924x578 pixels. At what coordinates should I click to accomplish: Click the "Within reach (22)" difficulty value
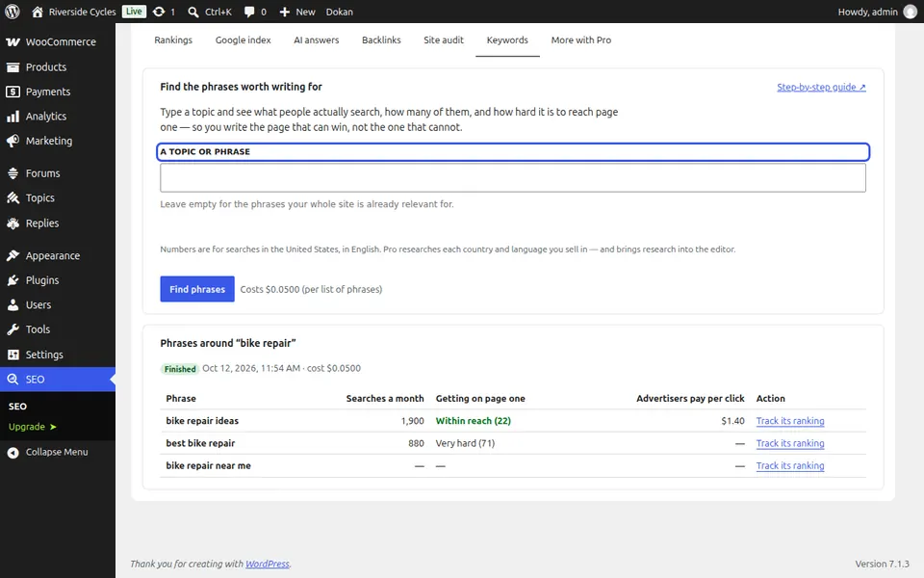pyautogui.click(x=474, y=421)
